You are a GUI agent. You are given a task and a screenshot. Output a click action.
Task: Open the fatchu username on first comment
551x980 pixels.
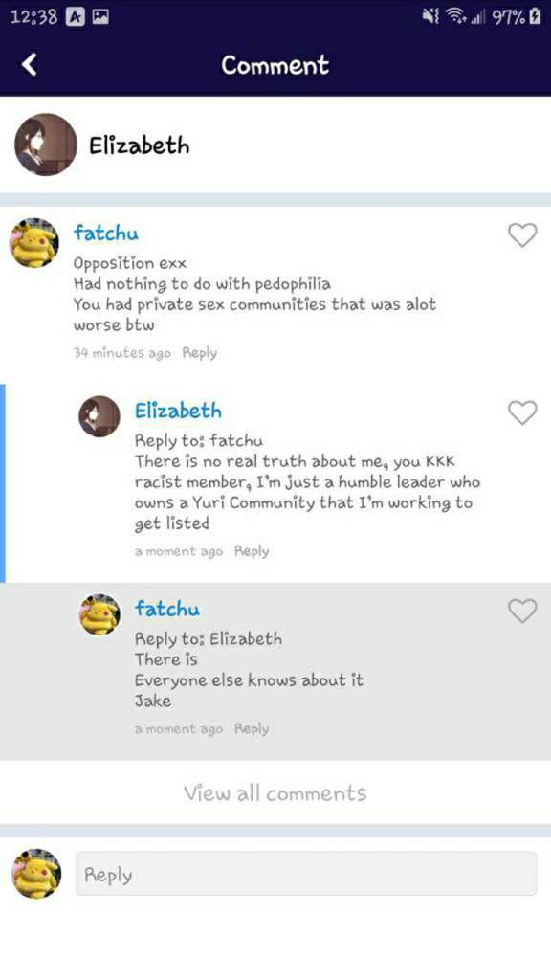[106, 234]
